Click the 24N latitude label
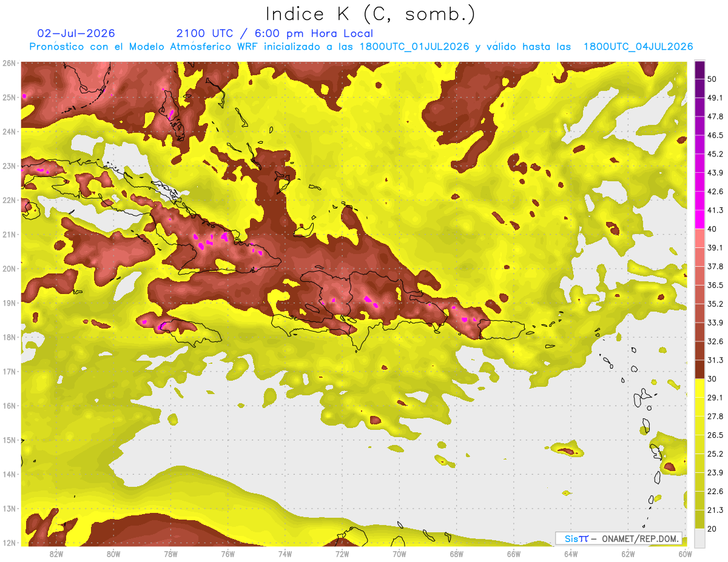 coord(8,132)
